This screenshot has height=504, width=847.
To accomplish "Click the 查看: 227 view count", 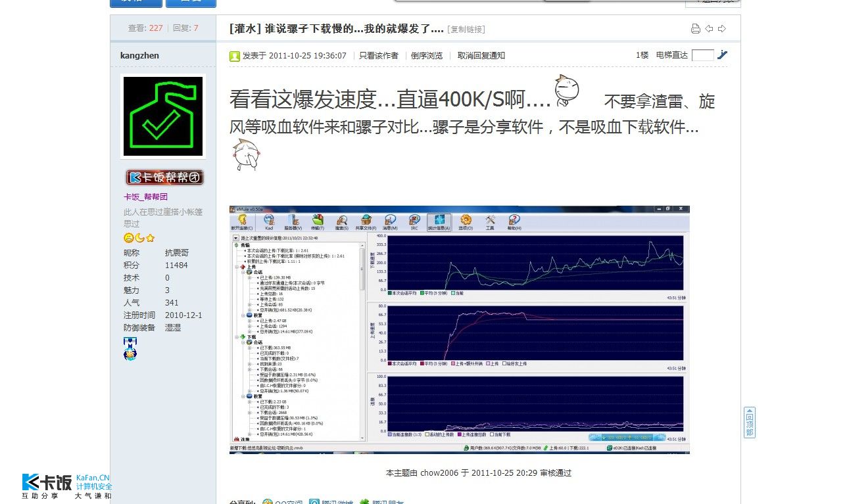I will [145, 28].
